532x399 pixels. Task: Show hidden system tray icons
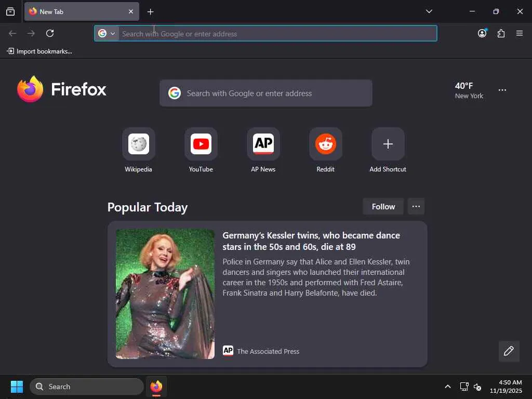coord(448,387)
